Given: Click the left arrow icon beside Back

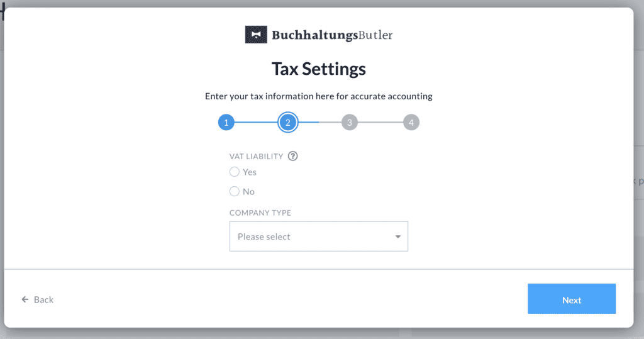Looking at the screenshot, I should [25, 299].
